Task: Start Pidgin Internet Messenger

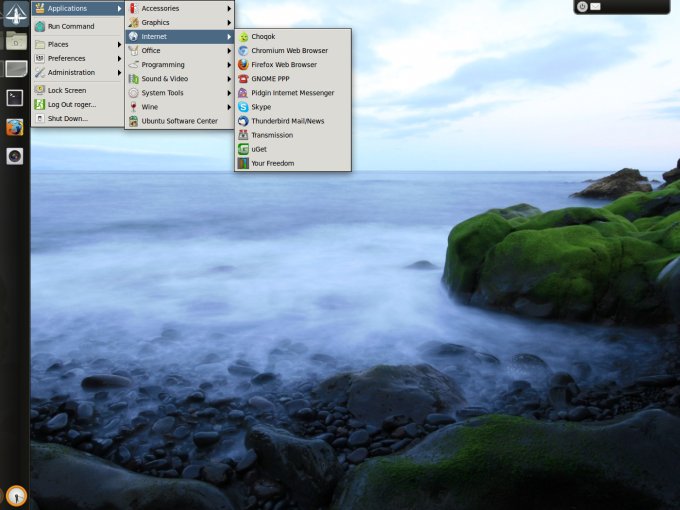Action: [x=293, y=93]
